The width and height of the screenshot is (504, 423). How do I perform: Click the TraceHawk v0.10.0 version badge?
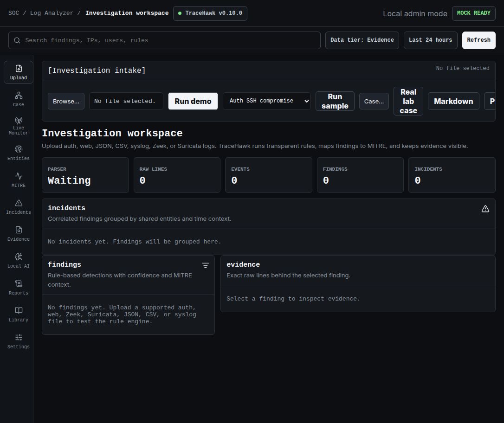[210, 13]
